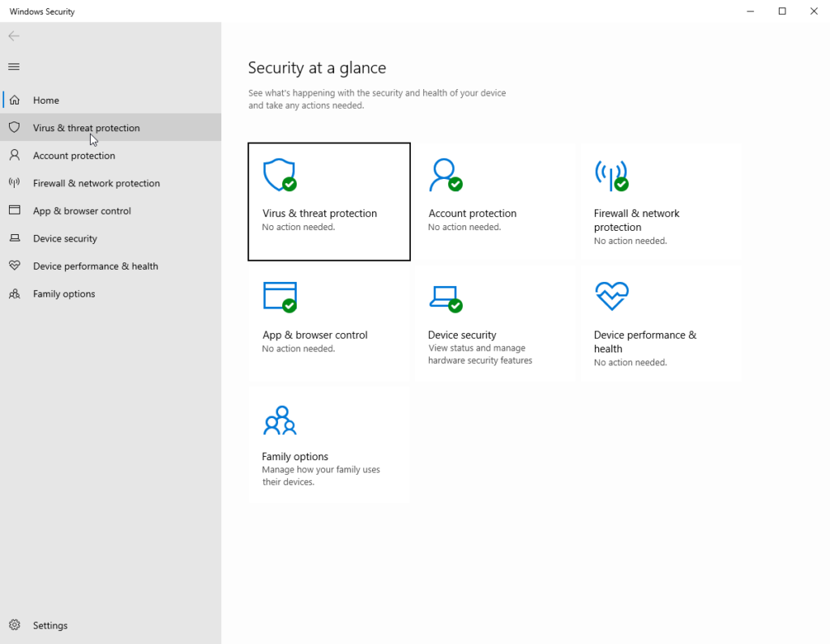Click 'No action needed.' under Device performance & health tile
The height and width of the screenshot is (644, 830).
[630, 362]
